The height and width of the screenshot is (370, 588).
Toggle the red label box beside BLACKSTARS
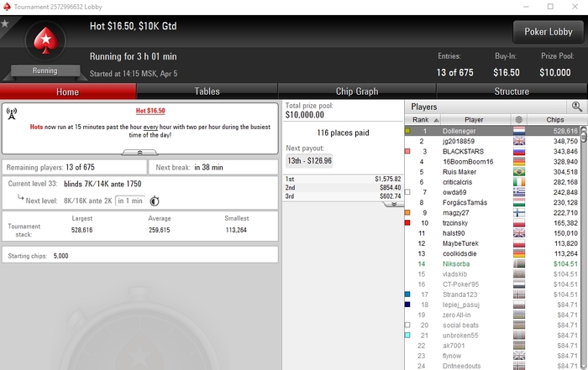(x=407, y=151)
